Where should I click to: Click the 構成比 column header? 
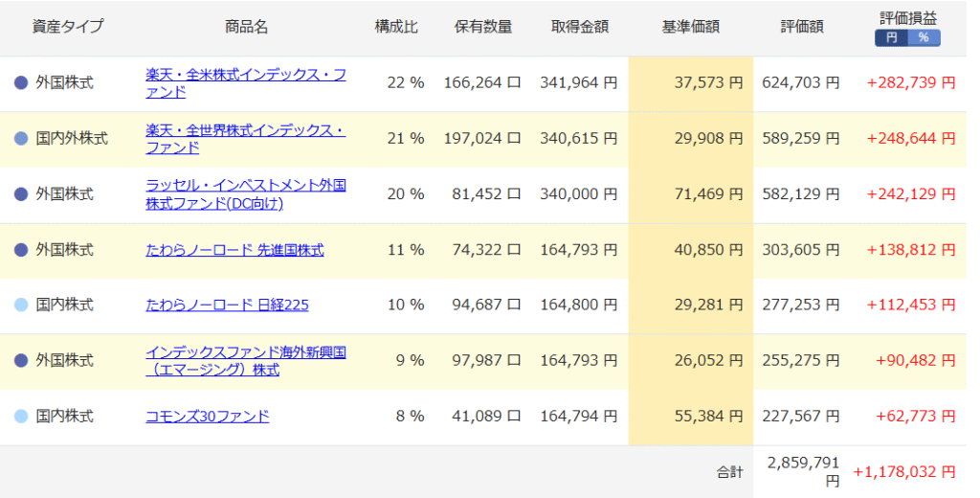[395, 27]
